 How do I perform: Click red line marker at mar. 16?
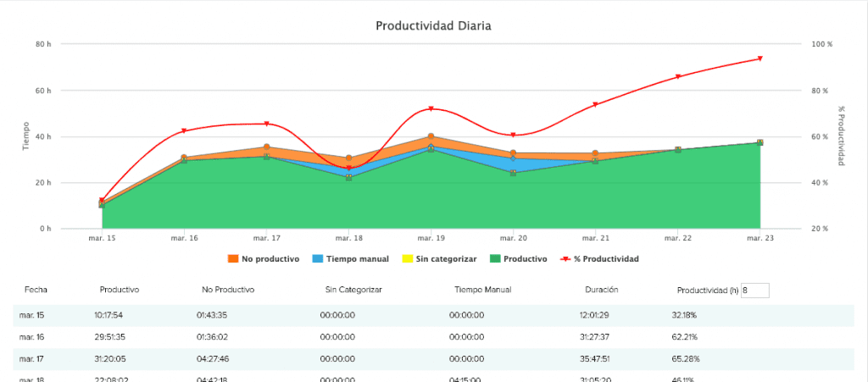pos(184,131)
